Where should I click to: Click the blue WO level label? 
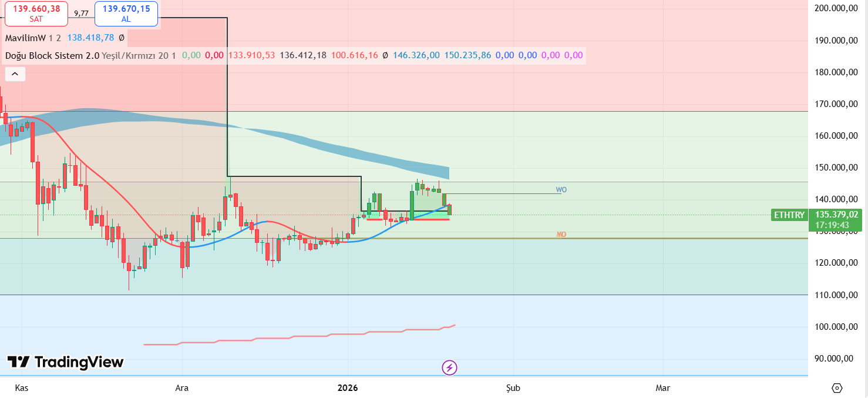561,190
